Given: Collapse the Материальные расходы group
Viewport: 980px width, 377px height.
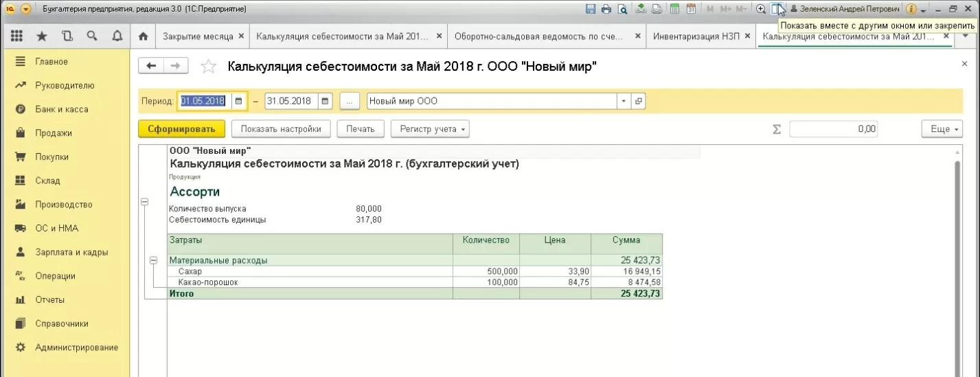Looking at the screenshot, I should [153, 260].
